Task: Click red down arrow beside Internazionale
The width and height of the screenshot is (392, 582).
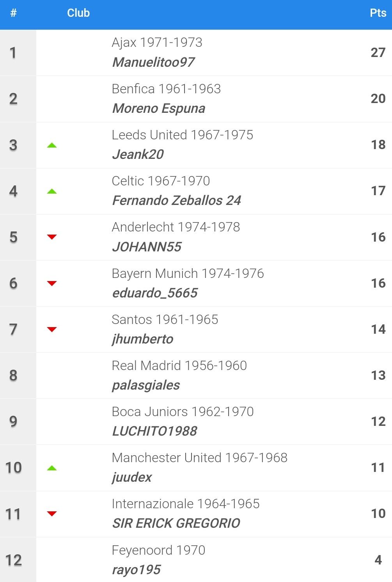Action: 52,514
